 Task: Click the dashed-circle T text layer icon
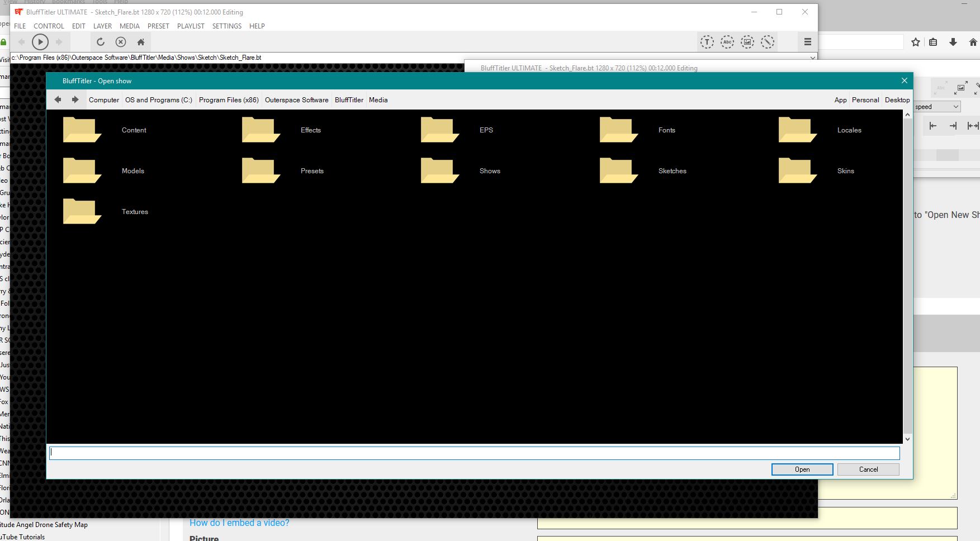pos(707,42)
